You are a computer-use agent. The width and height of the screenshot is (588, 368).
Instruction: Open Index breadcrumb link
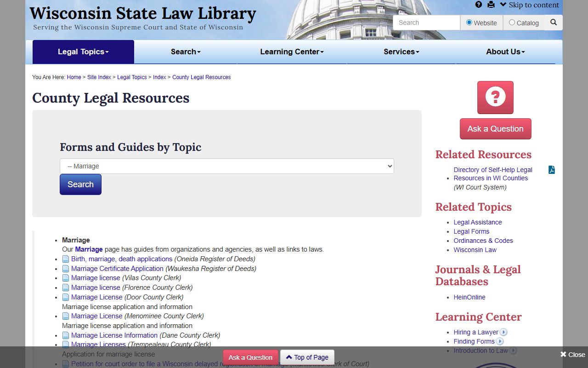point(159,77)
